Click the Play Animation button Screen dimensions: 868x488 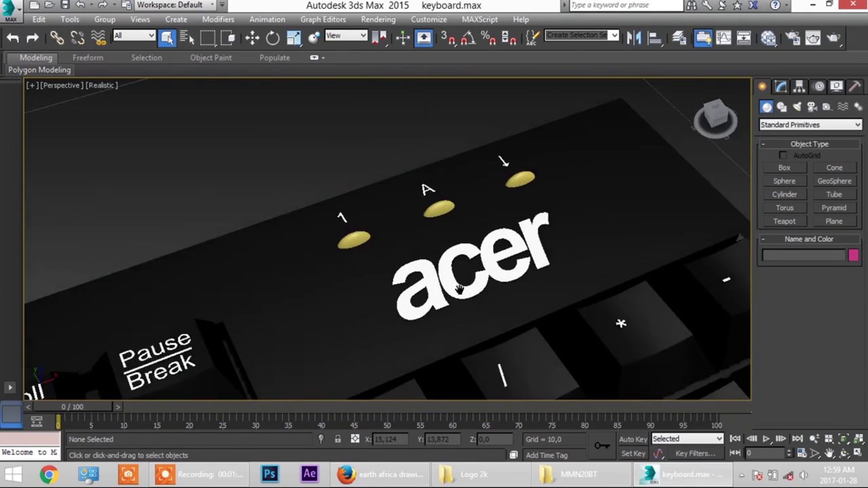click(766, 439)
